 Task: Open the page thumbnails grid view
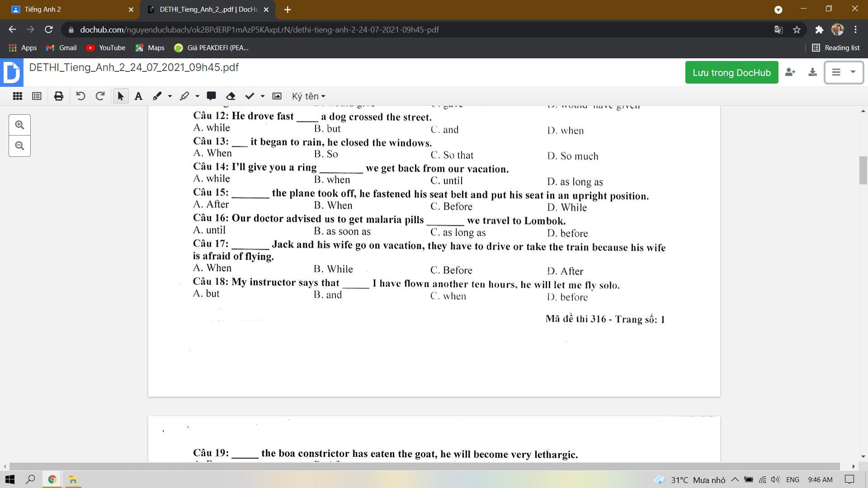click(x=18, y=96)
